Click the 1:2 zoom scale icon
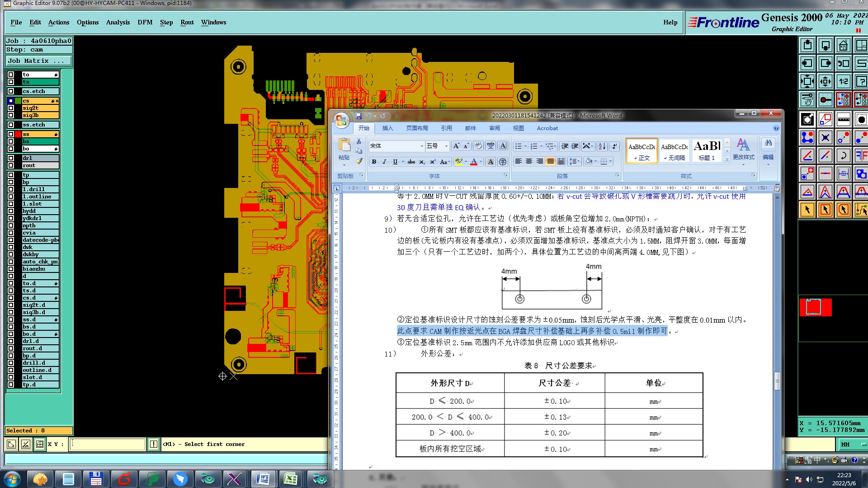This screenshot has width=868, height=488. pos(843,81)
